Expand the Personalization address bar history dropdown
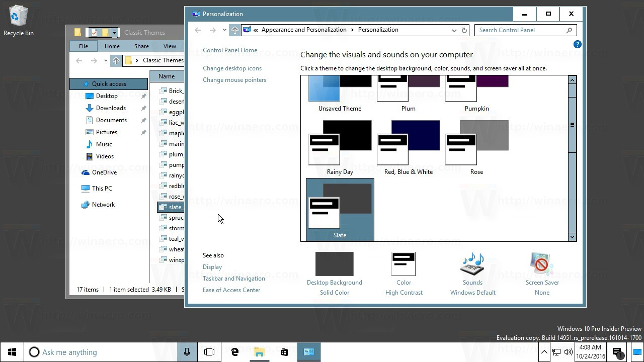Image resolution: width=644 pixels, height=362 pixels. 454,30
